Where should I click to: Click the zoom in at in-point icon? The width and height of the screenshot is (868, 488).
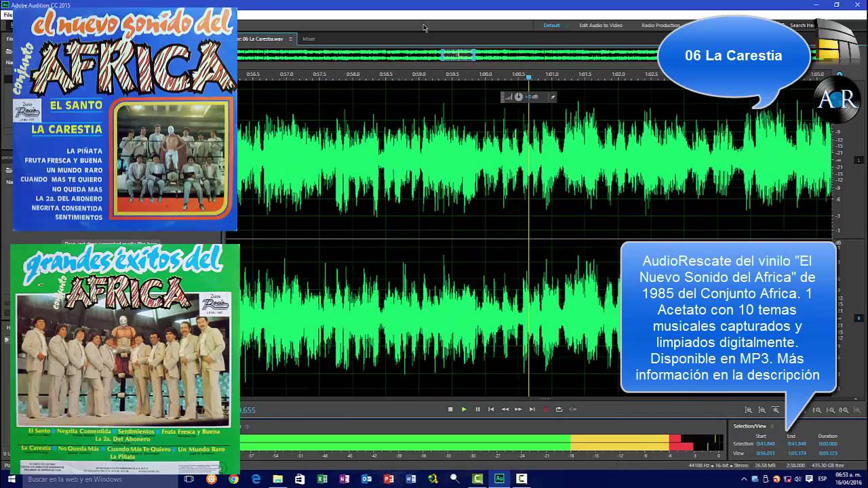[x=817, y=410]
